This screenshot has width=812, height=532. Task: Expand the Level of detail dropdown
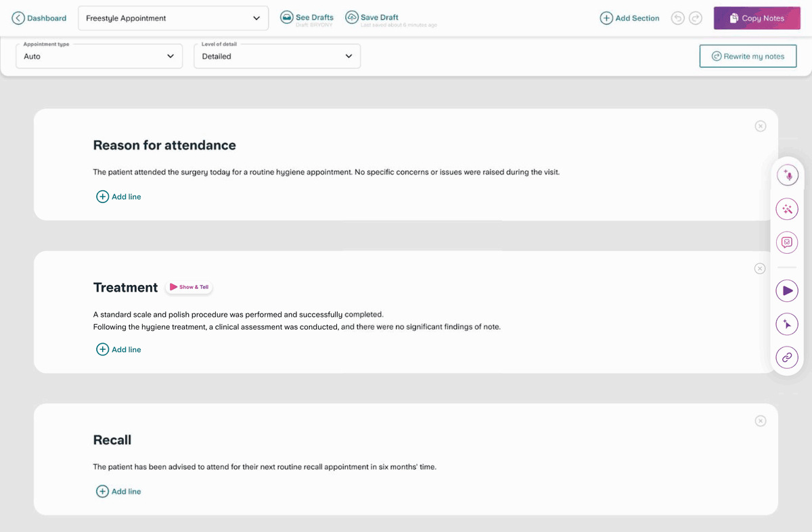(277, 56)
